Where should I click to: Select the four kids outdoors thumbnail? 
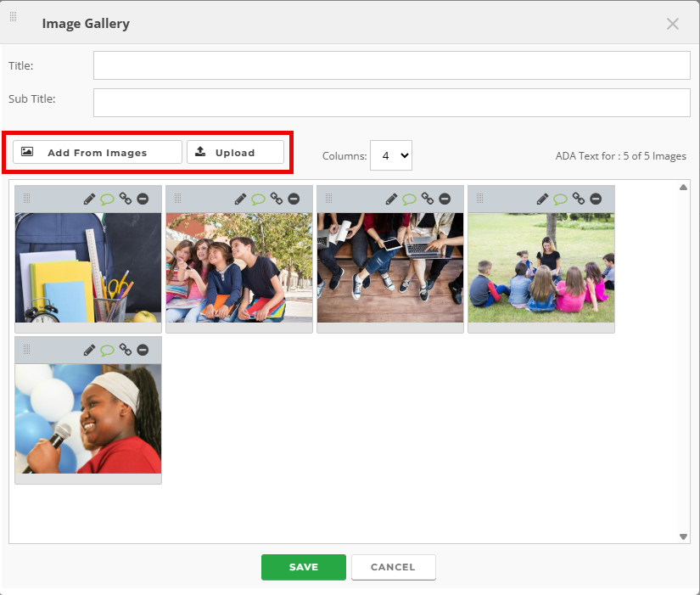click(239, 267)
